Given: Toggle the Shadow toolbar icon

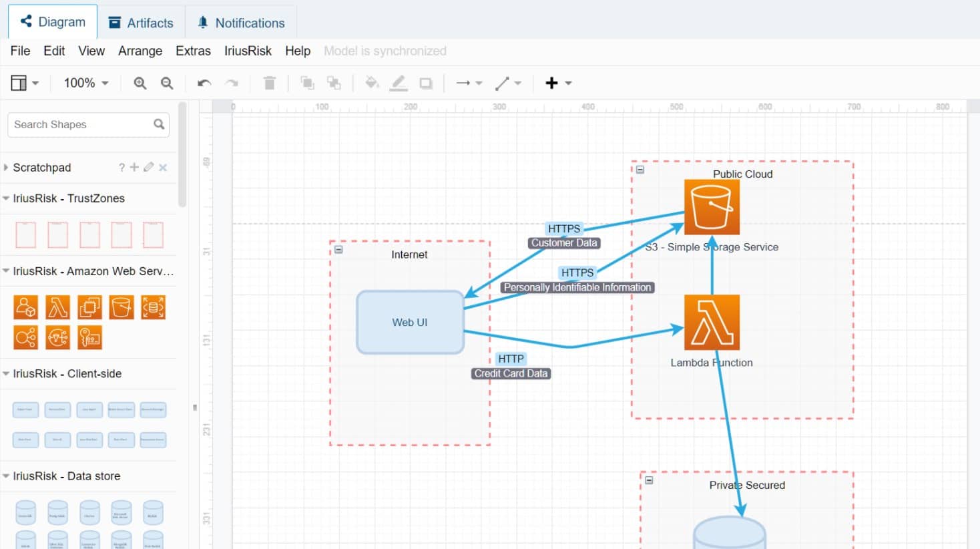Looking at the screenshot, I should (x=426, y=83).
